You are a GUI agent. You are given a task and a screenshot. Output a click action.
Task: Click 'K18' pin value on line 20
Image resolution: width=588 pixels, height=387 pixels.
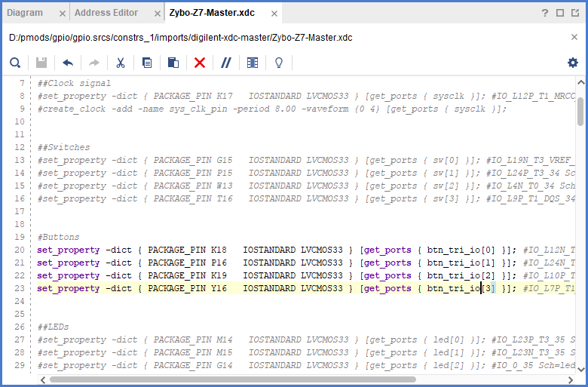219,250
